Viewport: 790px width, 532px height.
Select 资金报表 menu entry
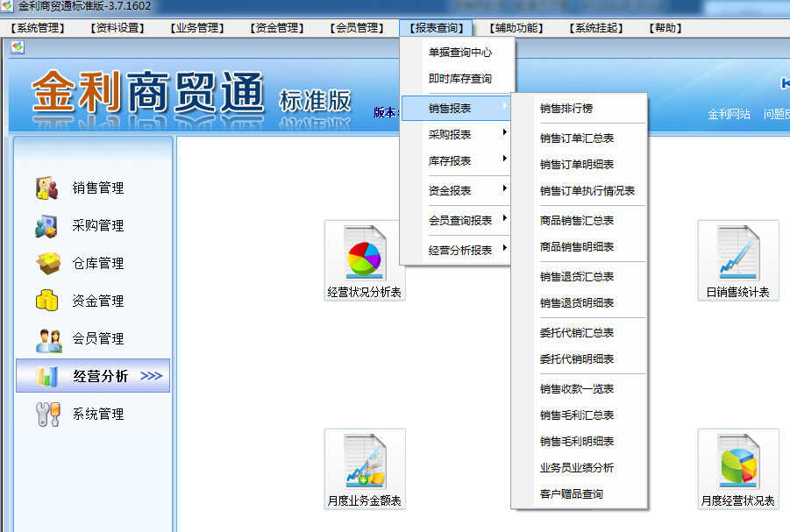[456, 190]
